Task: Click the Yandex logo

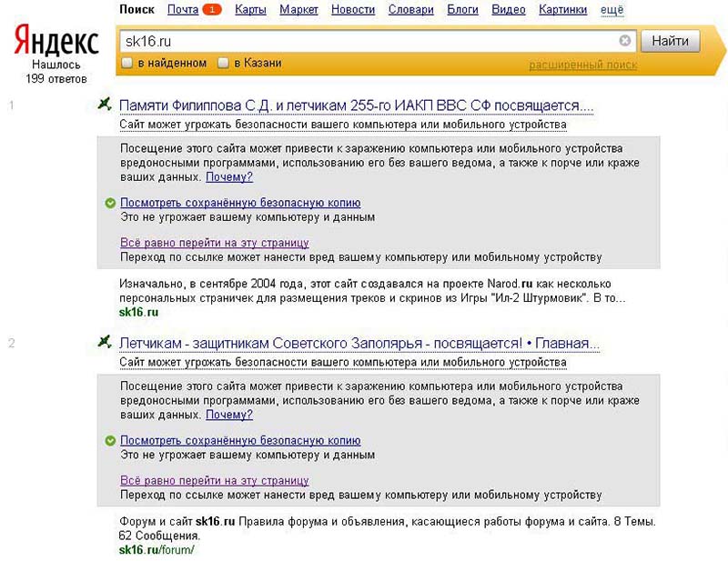Action: click(x=56, y=41)
